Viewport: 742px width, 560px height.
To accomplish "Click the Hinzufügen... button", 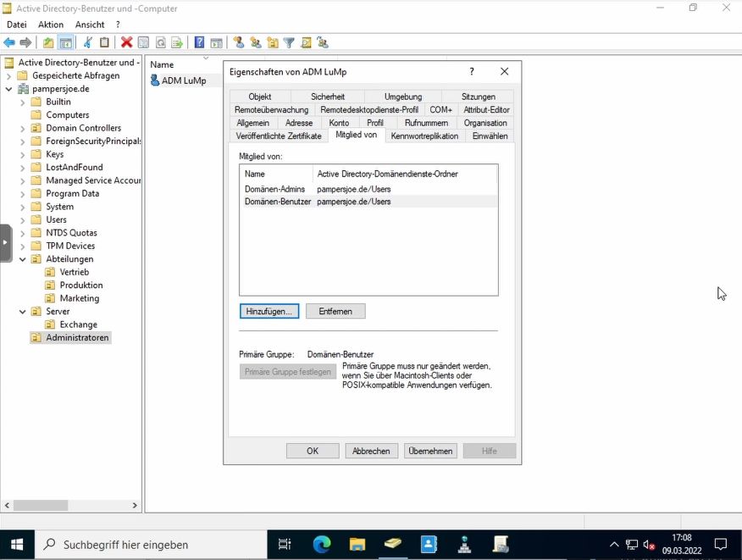I will pyautogui.click(x=269, y=311).
